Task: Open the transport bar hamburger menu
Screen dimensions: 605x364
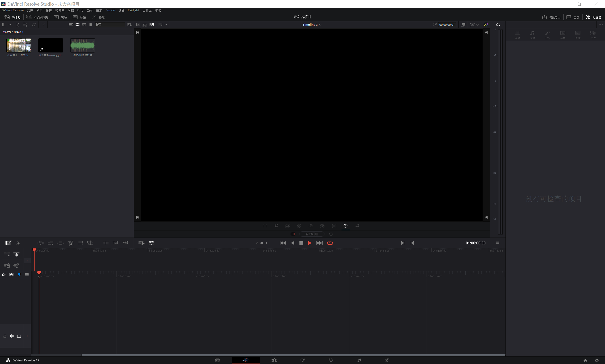Action: point(498,243)
